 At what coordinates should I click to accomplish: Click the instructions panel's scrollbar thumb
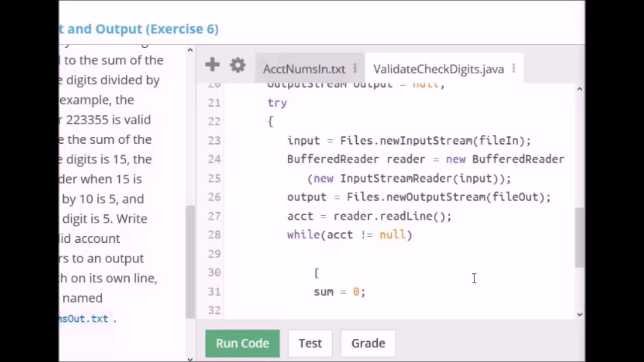(190, 261)
